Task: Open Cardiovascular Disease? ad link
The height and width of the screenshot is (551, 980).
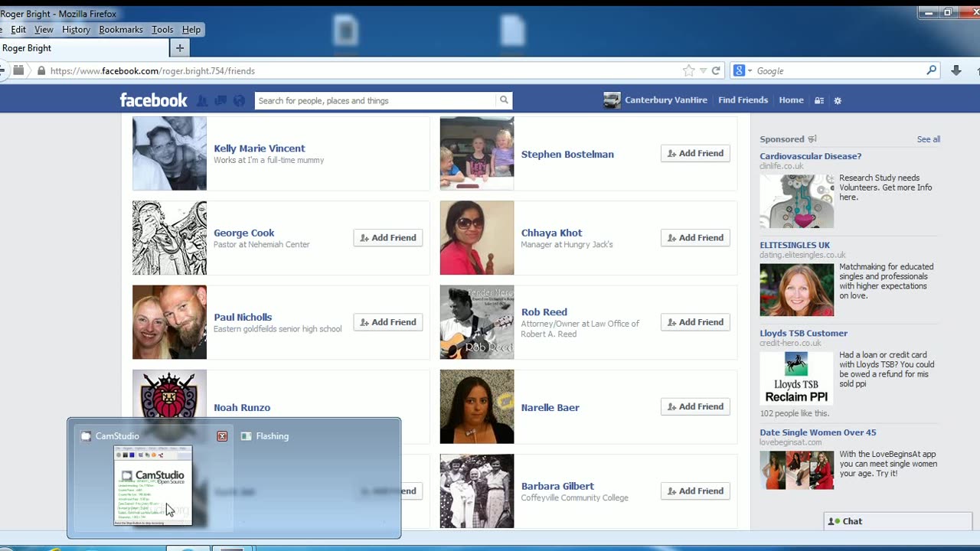Action: tap(811, 156)
